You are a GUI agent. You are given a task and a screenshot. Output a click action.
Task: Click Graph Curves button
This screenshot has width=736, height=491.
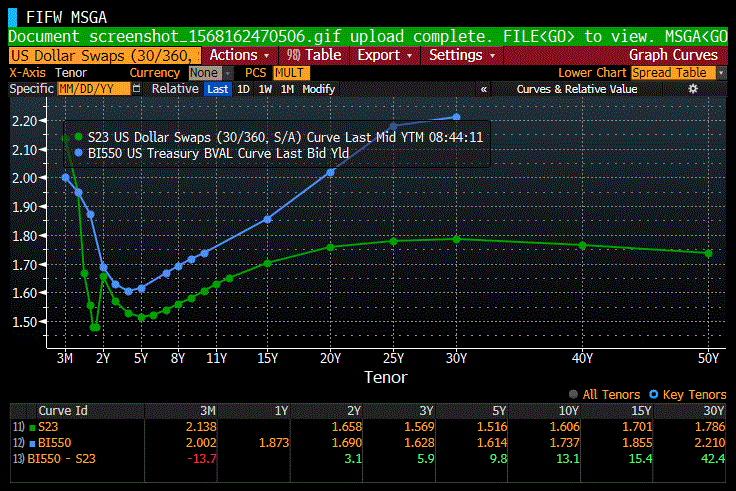click(673, 55)
